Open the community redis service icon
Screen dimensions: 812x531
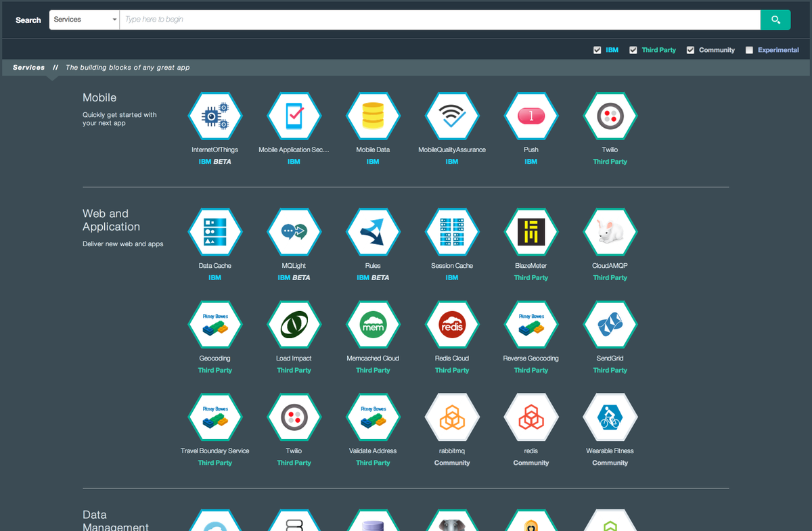531,417
